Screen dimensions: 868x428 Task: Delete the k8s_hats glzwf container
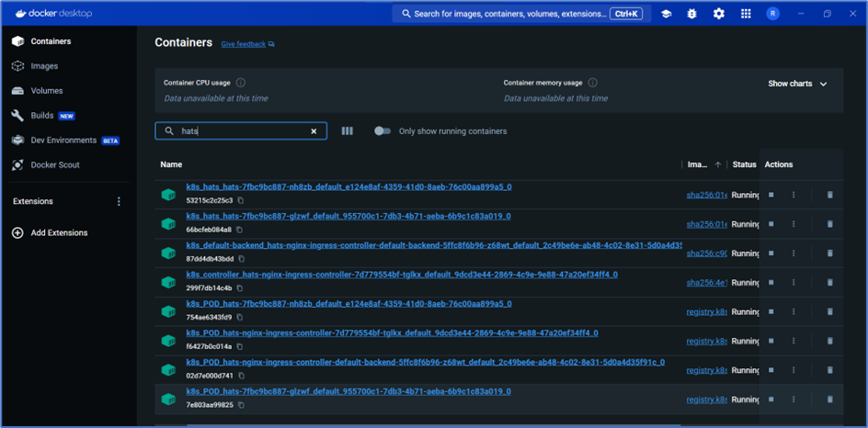tap(829, 223)
